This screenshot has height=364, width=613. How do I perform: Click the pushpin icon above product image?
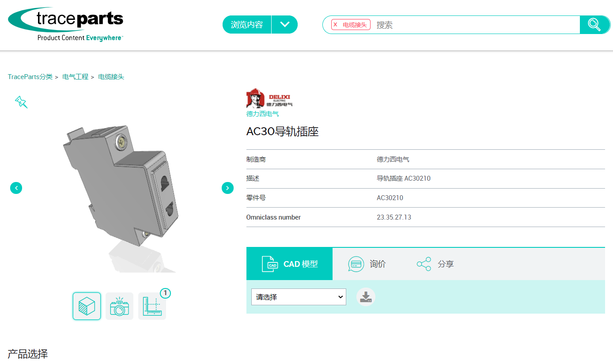21,102
